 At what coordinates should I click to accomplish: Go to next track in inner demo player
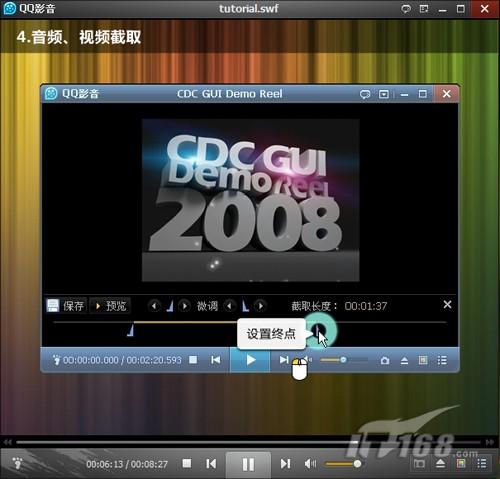tap(284, 360)
